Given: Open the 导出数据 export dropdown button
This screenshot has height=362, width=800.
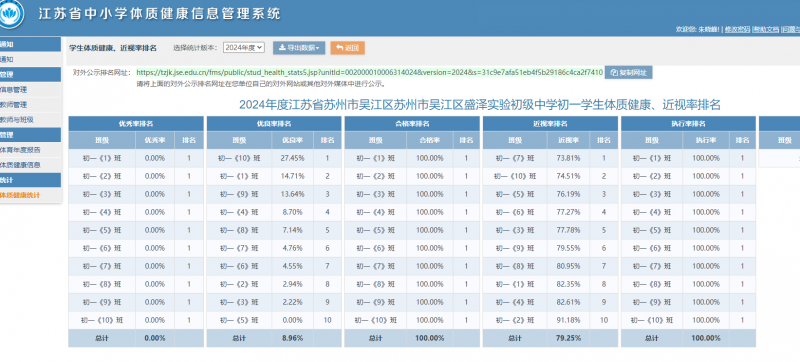Looking at the screenshot, I should 299,48.
